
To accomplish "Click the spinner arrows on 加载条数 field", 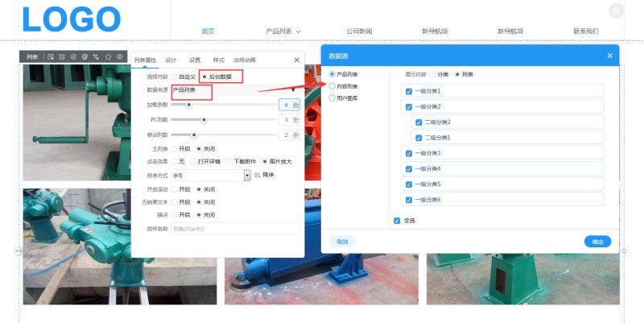I will click(x=295, y=105).
